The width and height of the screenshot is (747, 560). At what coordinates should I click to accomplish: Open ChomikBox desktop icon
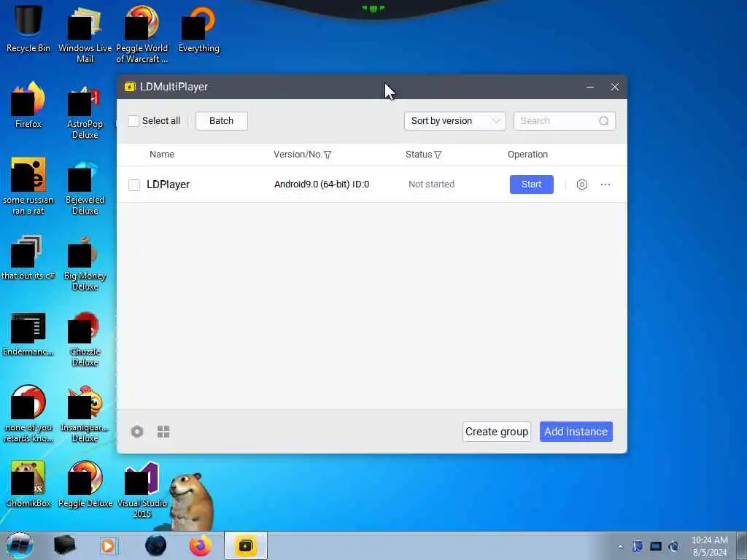28,483
